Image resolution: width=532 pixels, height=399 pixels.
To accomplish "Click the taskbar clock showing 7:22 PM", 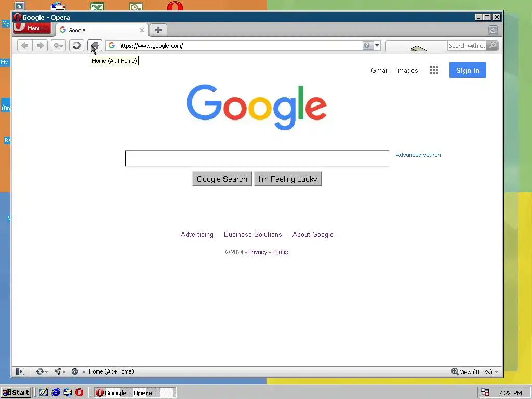I will pos(510,393).
